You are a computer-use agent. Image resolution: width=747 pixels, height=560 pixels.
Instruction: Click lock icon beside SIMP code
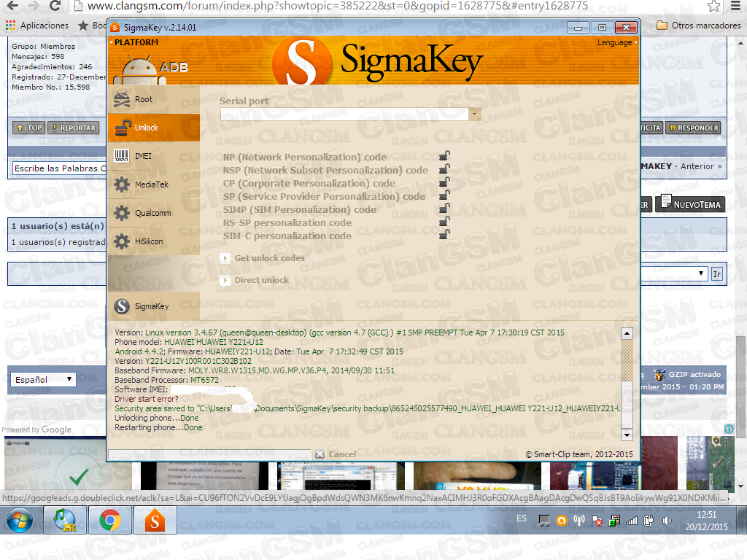444,209
